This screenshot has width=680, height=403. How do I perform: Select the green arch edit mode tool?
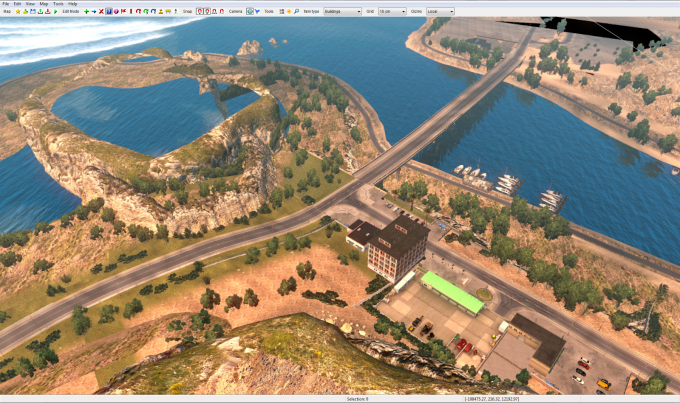146,11
